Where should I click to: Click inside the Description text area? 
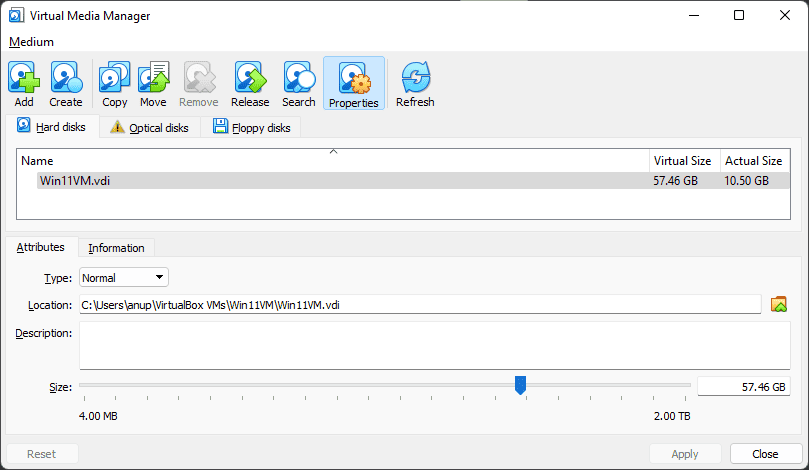point(434,346)
